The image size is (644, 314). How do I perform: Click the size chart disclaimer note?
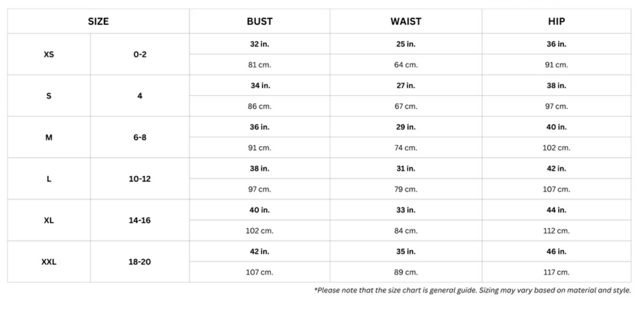(472, 290)
